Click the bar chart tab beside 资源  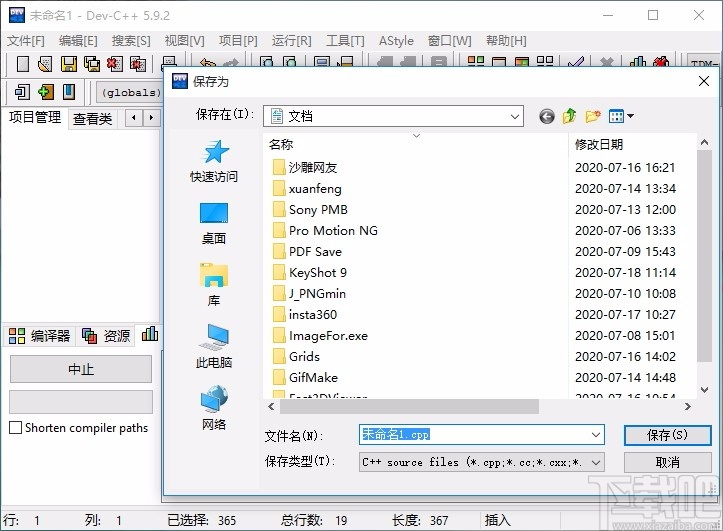(x=150, y=334)
